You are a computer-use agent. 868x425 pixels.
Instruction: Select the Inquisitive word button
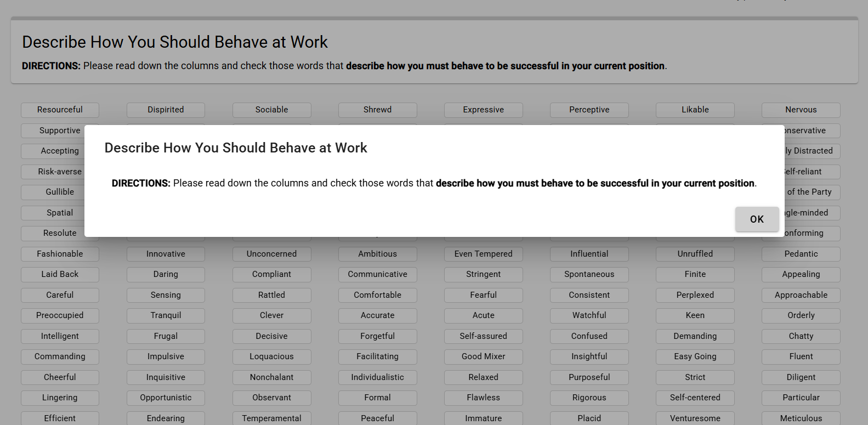coord(166,377)
